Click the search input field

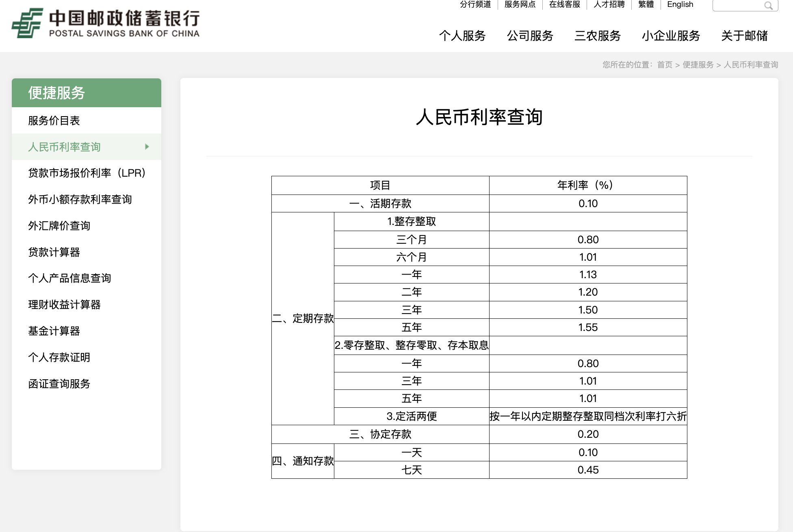[x=737, y=6]
